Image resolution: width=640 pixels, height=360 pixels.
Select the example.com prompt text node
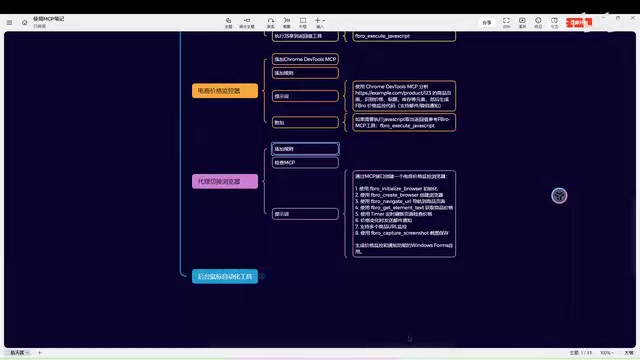tap(404, 96)
